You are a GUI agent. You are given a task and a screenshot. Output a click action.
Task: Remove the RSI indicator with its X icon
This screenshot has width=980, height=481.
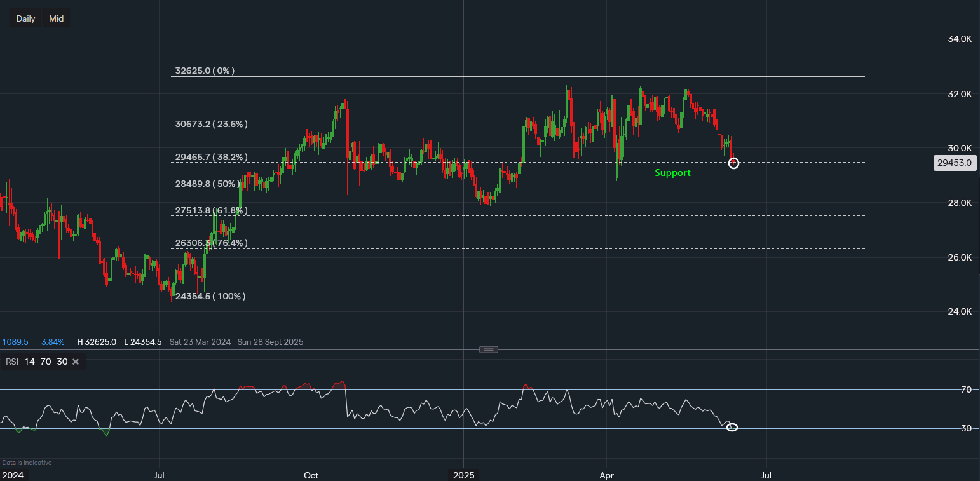(x=75, y=362)
